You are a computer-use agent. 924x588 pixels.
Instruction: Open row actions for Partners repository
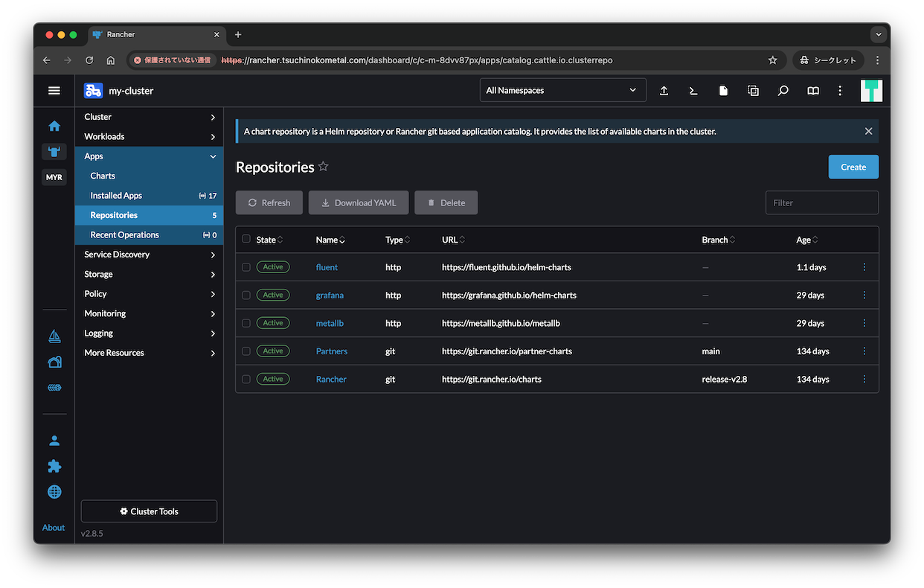click(864, 351)
